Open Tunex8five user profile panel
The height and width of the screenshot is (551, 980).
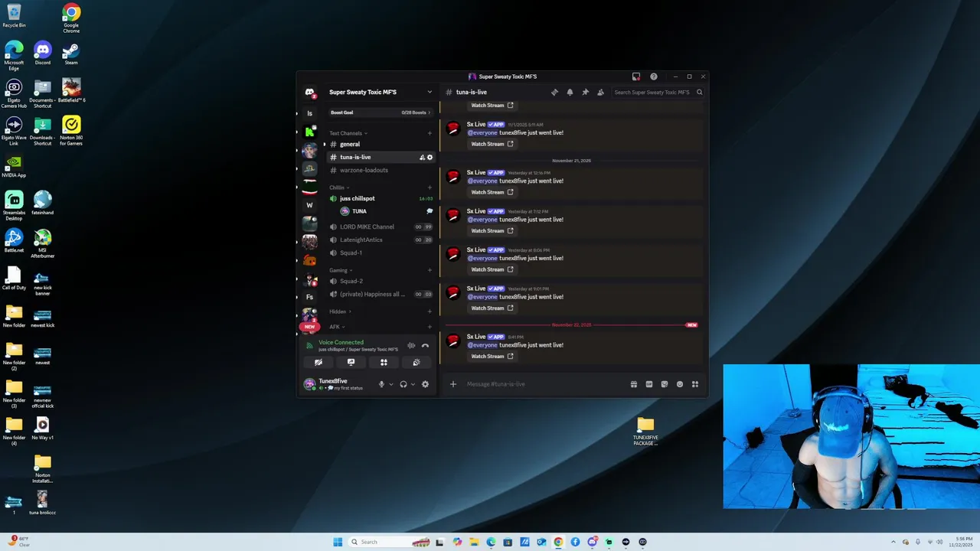pyautogui.click(x=337, y=384)
